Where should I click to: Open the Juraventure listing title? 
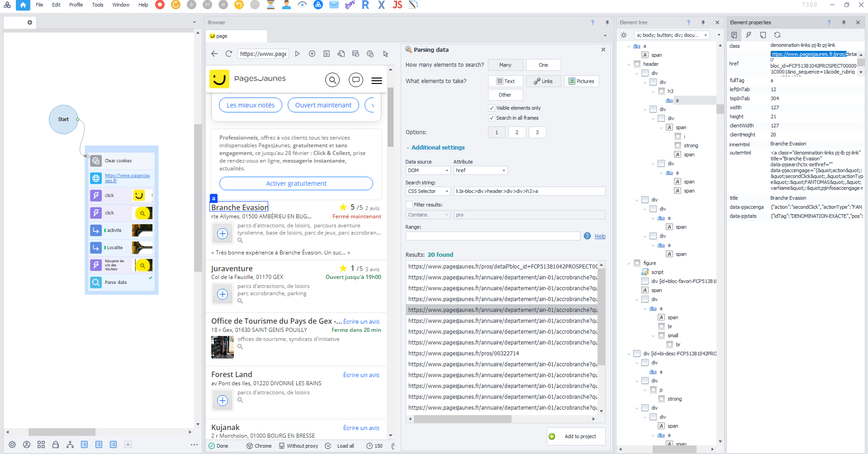click(x=232, y=269)
